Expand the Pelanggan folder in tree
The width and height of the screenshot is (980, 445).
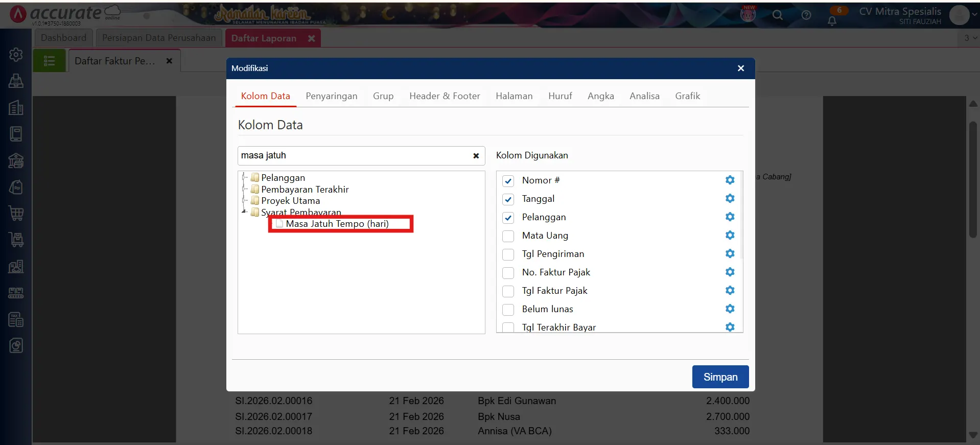pyautogui.click(x=245, y=178)
